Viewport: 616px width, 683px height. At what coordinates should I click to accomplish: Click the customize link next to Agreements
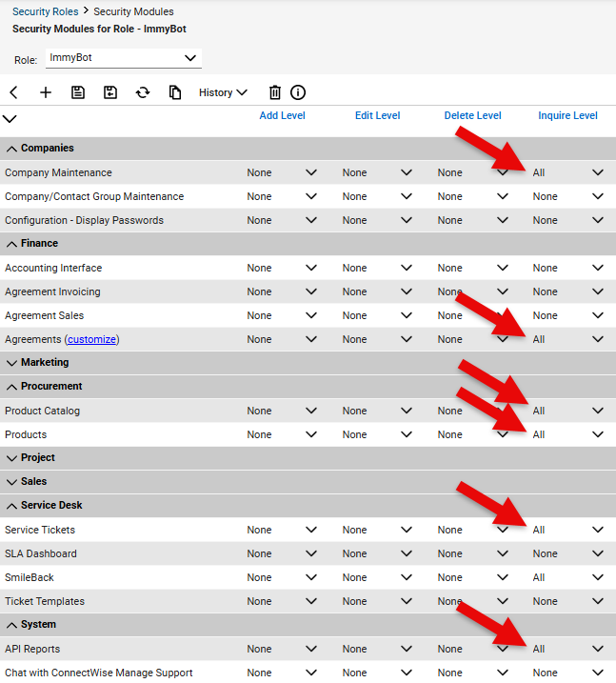click(x=92, y=339)
